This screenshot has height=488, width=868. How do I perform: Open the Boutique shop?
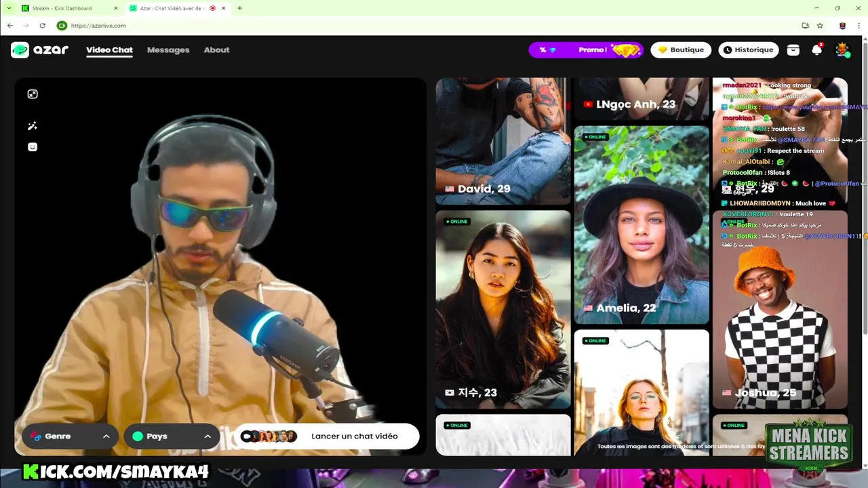point(681,50)
